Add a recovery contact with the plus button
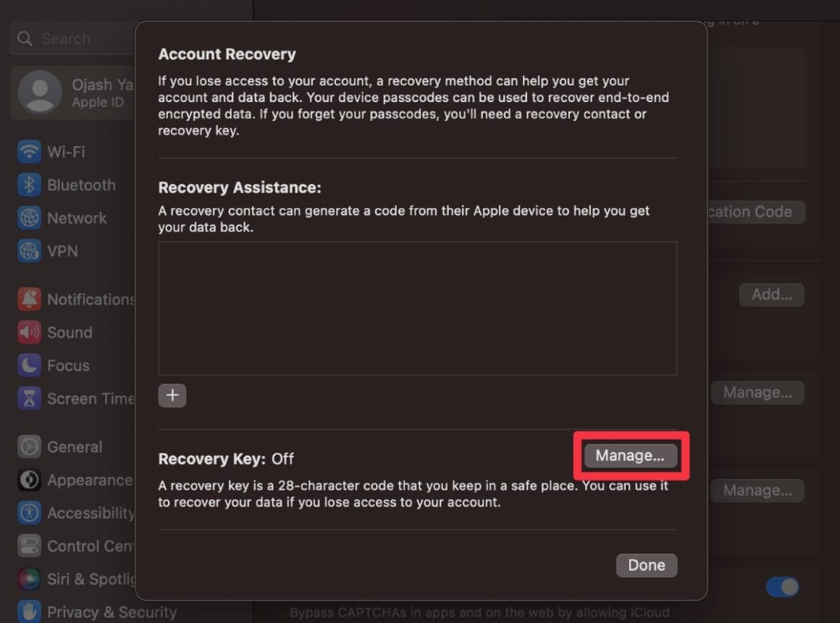This screenshot has width=840, height=623. pos(172,395)
